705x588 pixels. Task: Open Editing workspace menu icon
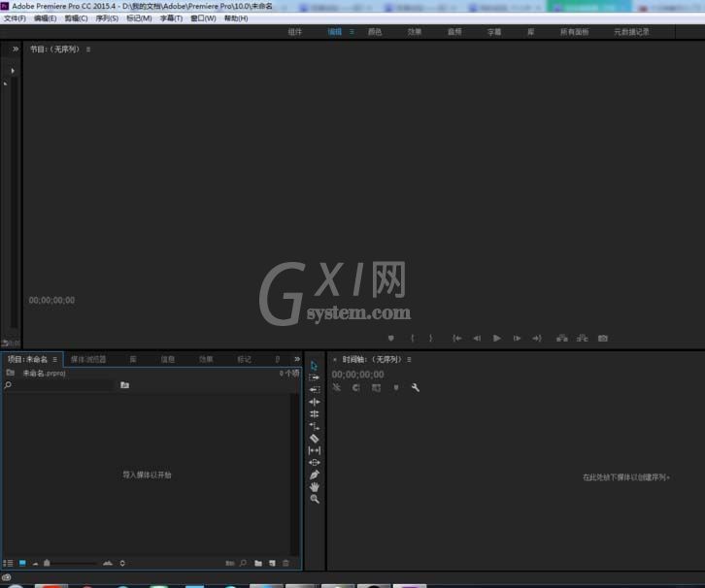pyautogui.click(x=352, y=32)
